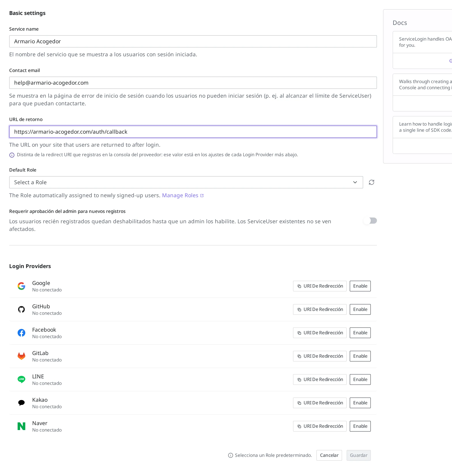Click the info icon beside redirect URI note

coord(12,155)
